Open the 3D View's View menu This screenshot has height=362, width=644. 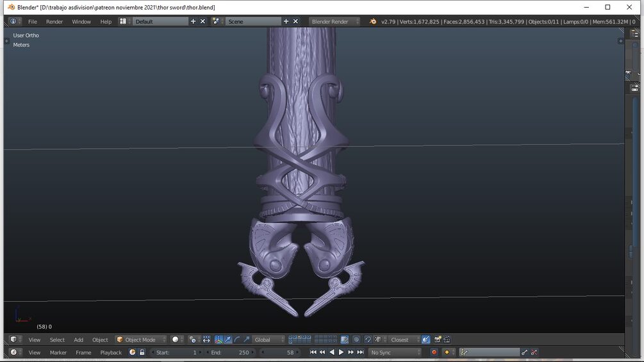click(35, 340)
